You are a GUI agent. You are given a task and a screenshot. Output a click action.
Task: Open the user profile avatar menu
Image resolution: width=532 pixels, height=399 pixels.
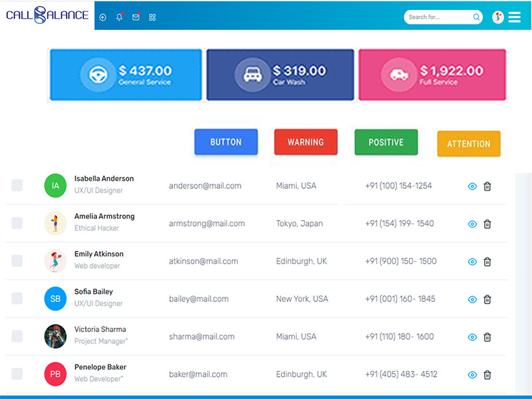497,17
